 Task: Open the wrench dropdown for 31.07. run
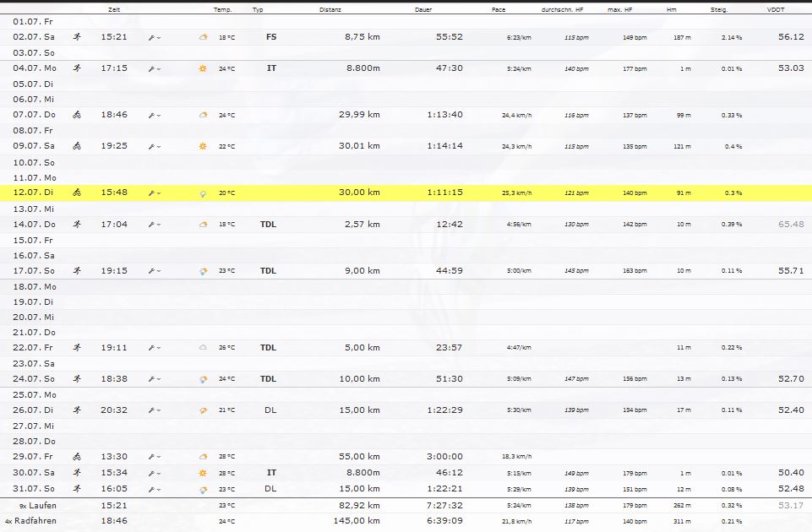pos(154,490)
